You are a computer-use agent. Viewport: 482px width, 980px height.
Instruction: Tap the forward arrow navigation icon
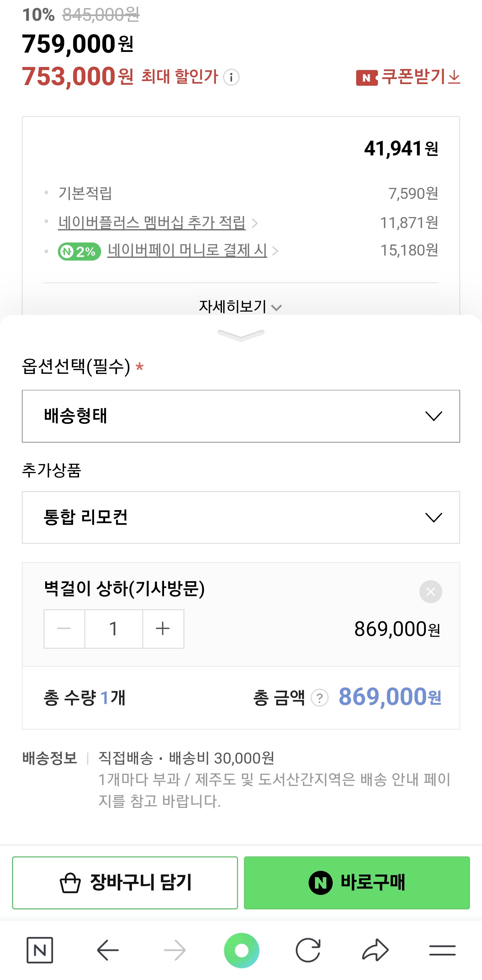click(x=174, y=950)
